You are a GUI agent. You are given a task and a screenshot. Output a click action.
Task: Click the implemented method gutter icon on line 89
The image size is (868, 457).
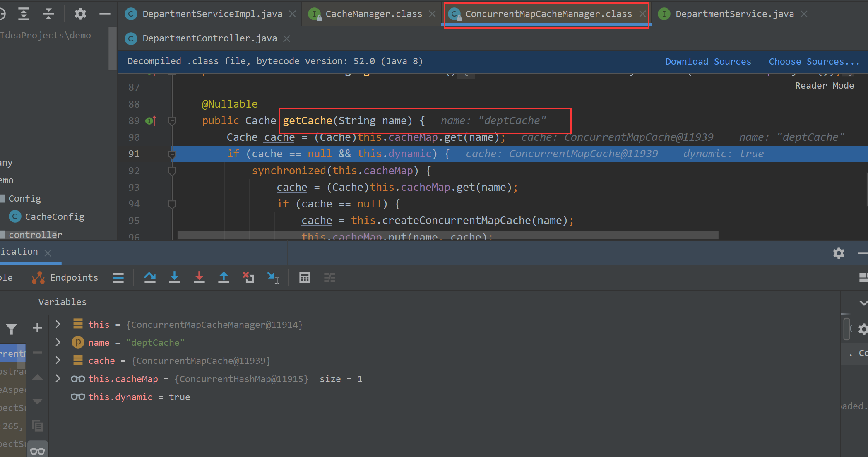pyautogui.click(x=151, y=121)
